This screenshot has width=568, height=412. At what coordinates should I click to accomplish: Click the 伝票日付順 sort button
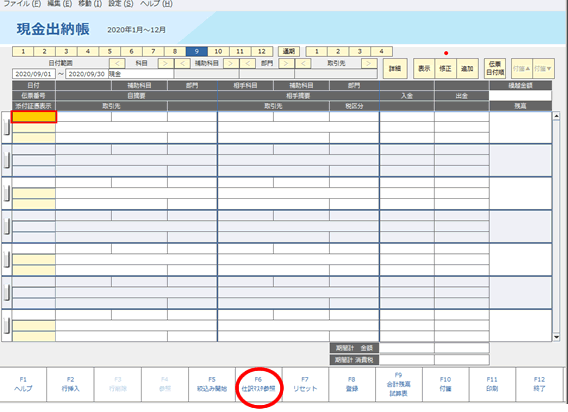495,68
